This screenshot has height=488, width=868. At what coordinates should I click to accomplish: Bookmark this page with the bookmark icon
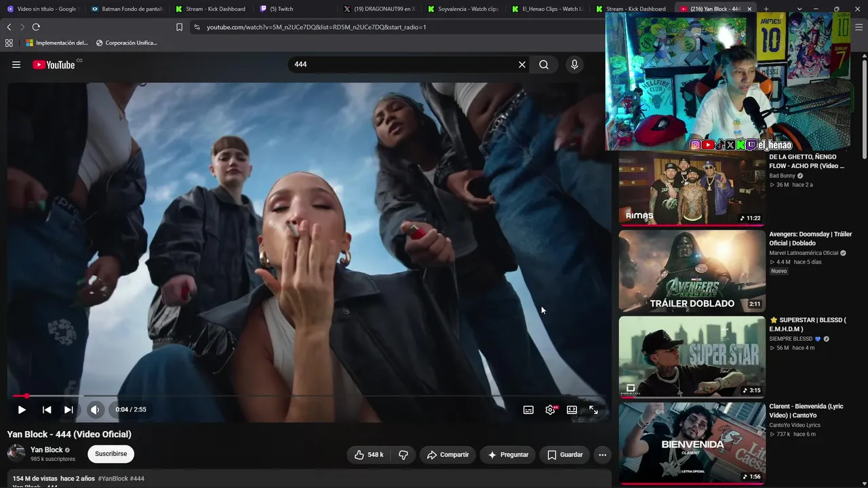point(179,27)
